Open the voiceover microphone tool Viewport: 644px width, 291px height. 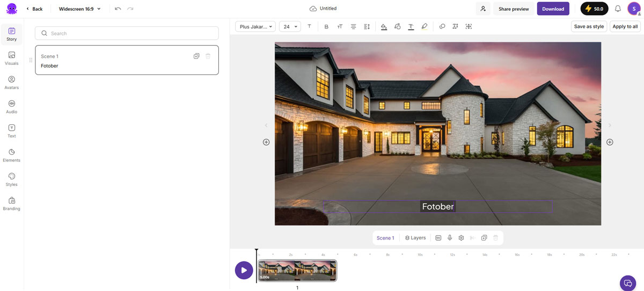pos(450,238)
